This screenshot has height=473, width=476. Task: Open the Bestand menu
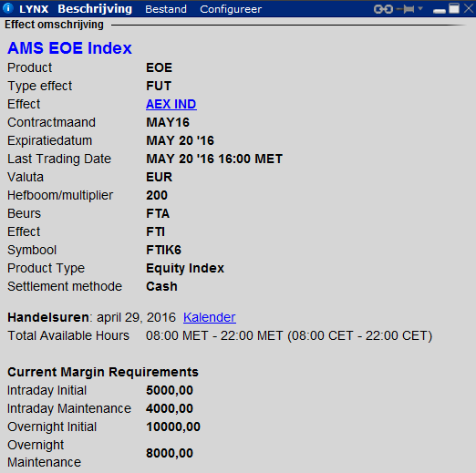point(166,9)
